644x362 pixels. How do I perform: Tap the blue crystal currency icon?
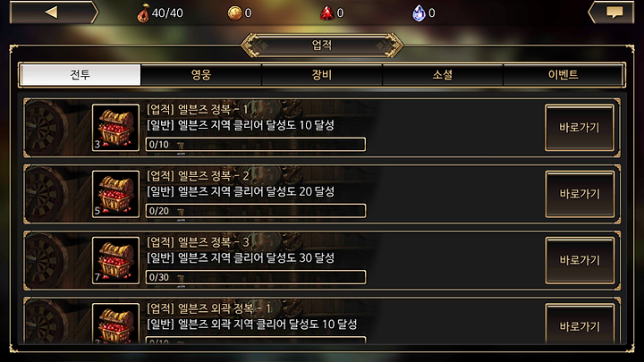tap(419, 13)
